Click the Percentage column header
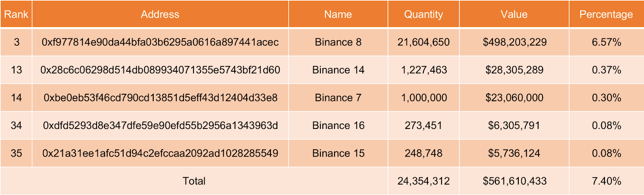Screen dimensions: 644x195 pos(606,15)
